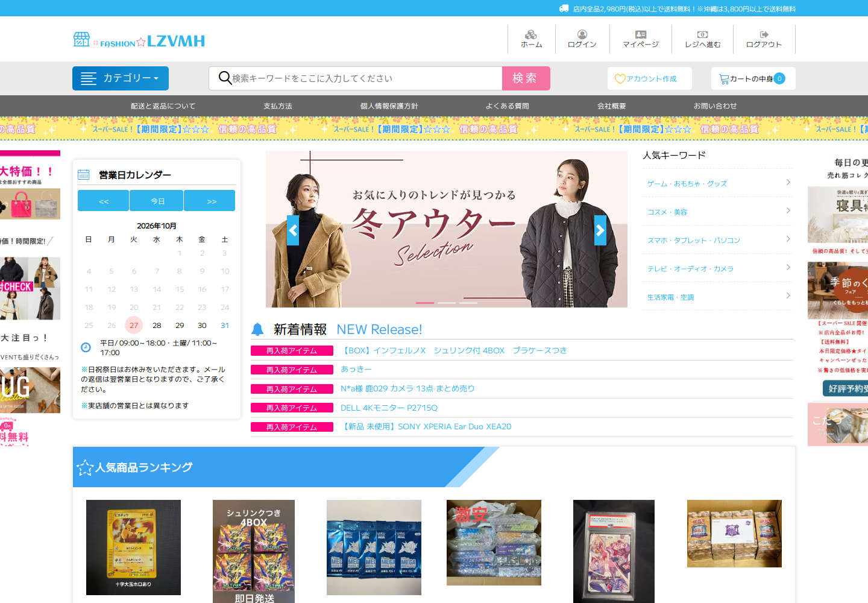Open the DELL 4Kモニター P2715Q link
Screen dimensions: 868x603
coord(389,408)
